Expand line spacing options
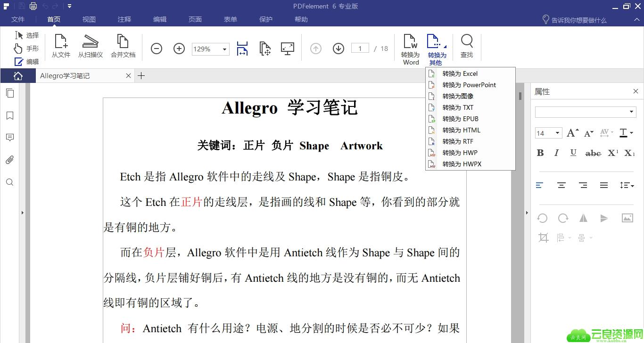Screen dimensions: 644x343 tap(627, 185)
